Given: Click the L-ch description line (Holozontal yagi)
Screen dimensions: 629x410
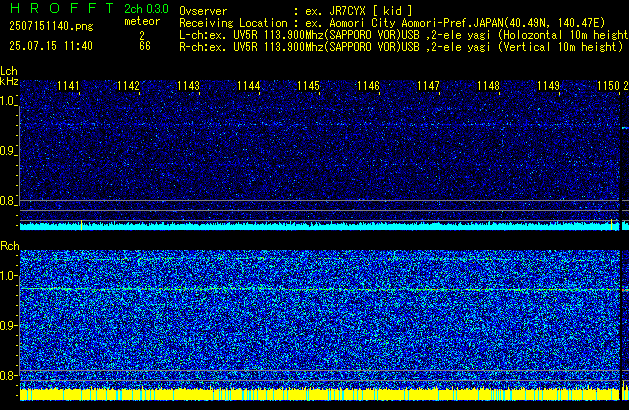Looking at the screenshot, I should tap(404, 35).
